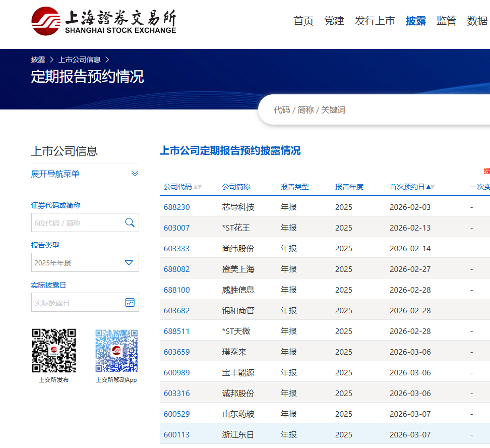Open the 2025年年报 report type dropdown
Screen dimensions: 490x448
point(85,262)
